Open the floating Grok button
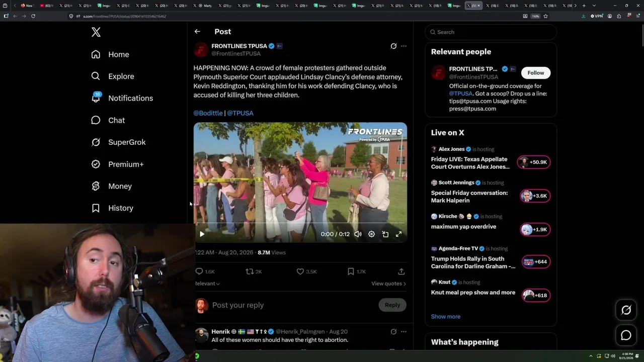 coord(626,310)
